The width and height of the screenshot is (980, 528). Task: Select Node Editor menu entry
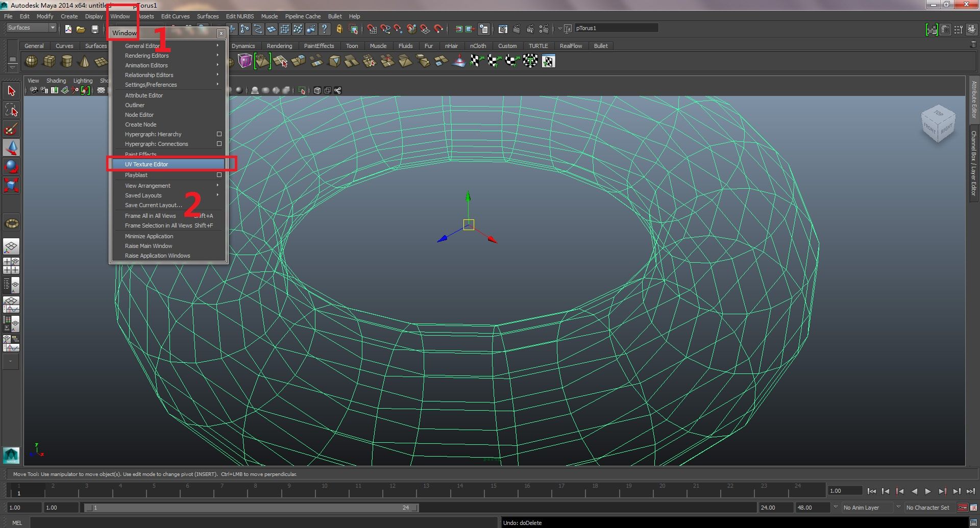169,115
